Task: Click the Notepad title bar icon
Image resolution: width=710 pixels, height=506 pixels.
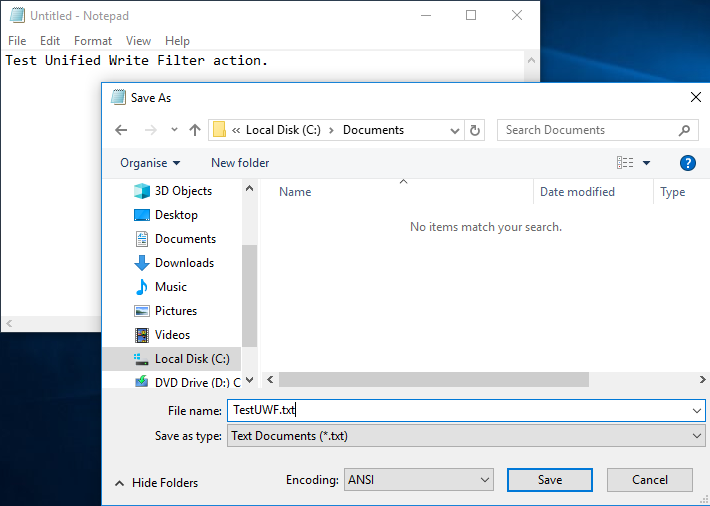Action: 17,15
